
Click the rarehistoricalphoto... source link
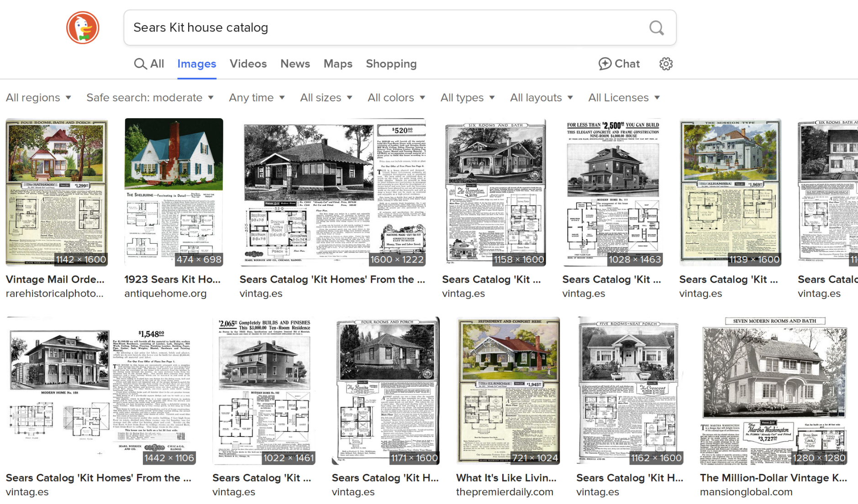(54, 294)
